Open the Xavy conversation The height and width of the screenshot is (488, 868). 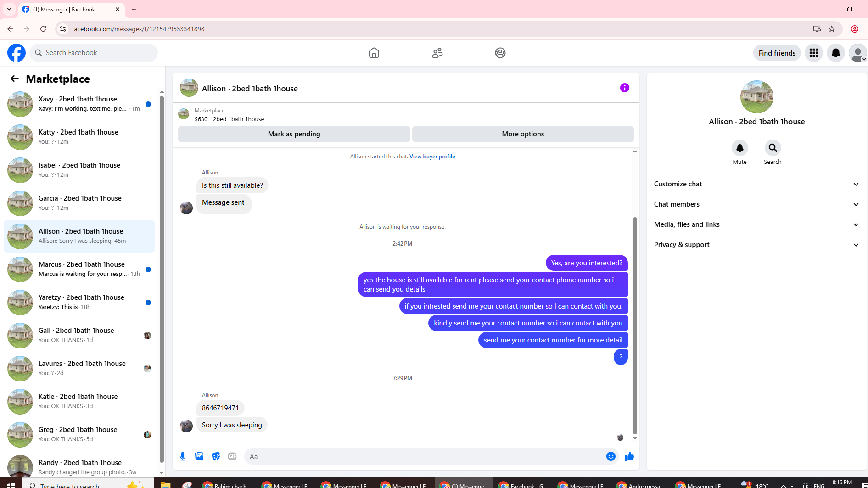(79, 104)
